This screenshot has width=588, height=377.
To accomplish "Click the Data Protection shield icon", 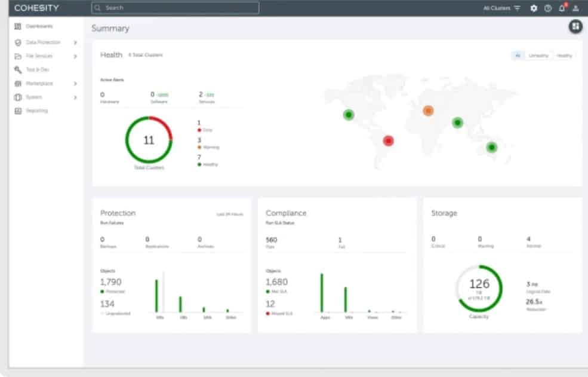I will (18, 42).
